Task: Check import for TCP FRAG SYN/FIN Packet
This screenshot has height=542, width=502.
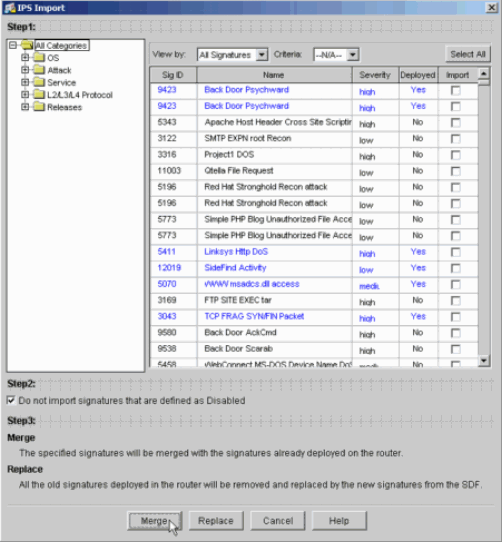Action: (x=456, y=317)
